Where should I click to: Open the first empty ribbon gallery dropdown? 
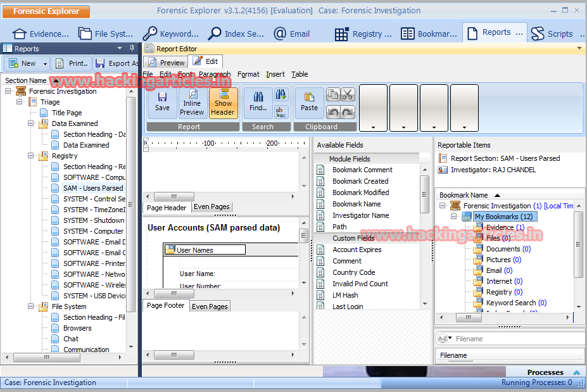pyautogui.click(x=373, y=128)
